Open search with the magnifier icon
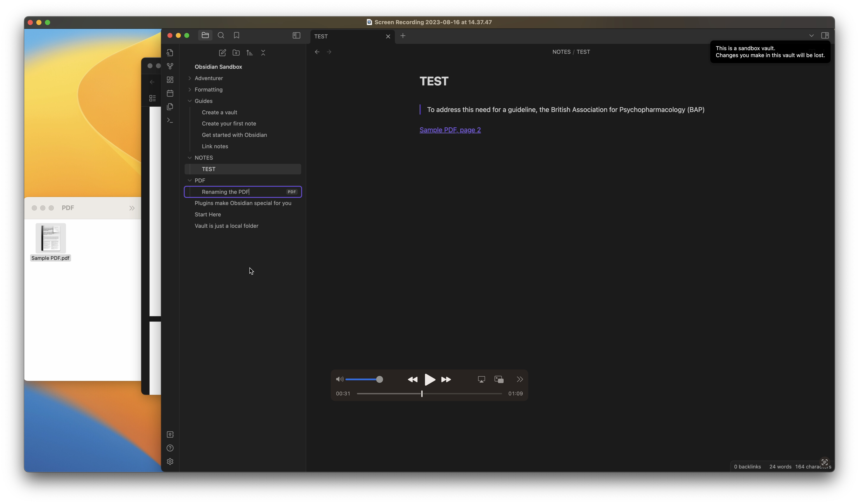 coord(221,35)
